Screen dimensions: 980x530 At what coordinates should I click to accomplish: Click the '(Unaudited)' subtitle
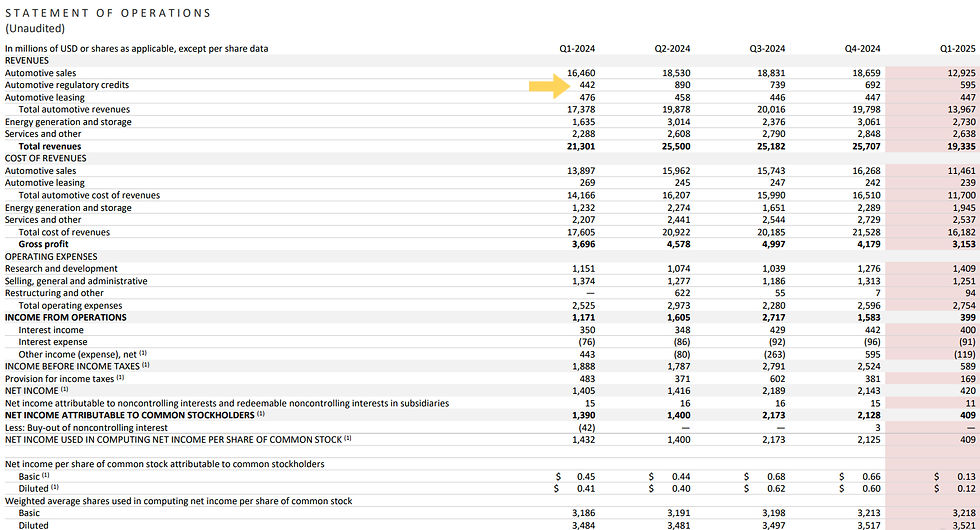click(35, 29)
